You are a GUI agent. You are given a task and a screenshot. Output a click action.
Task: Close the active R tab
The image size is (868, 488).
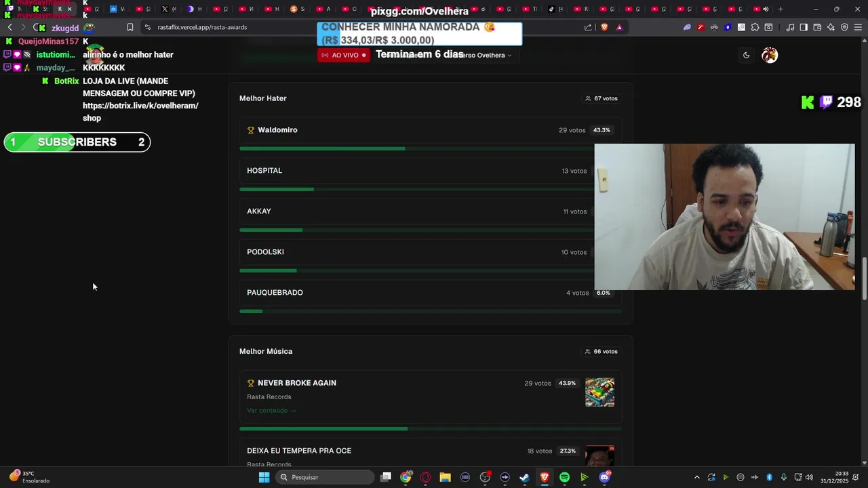[69, 9]
